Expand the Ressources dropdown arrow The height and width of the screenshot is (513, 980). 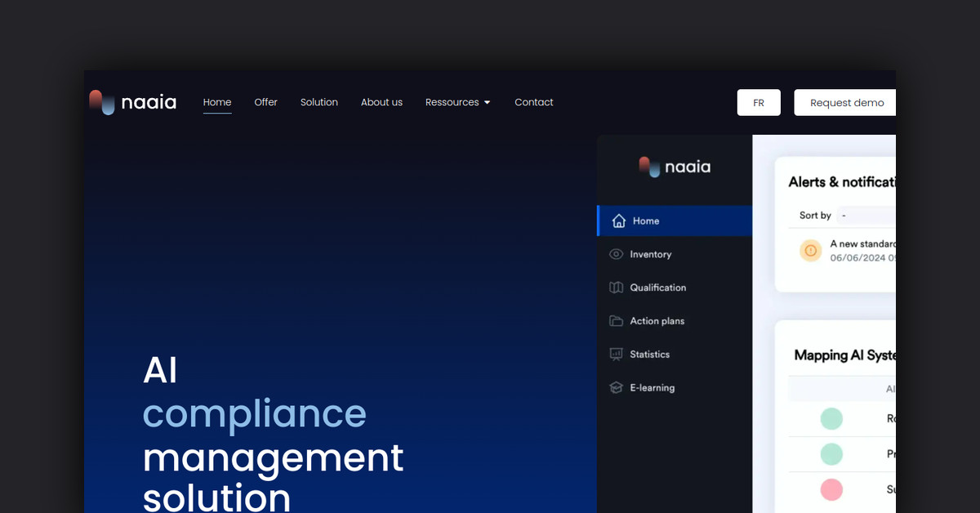click(x=488, y=103)
